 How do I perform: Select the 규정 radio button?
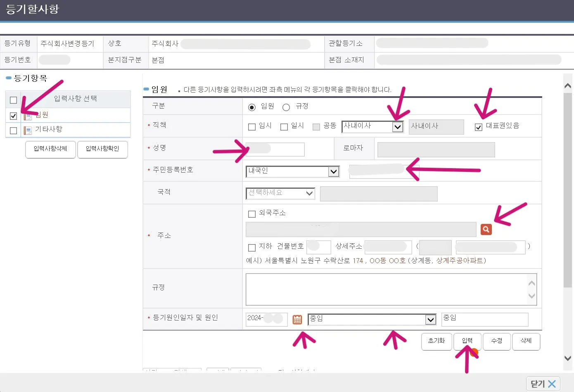click(x=286, y=107)
